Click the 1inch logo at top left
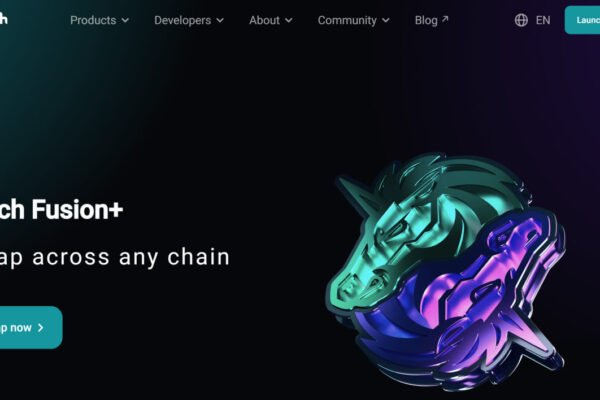This screenshot has width=600, height=400. pos(3,18)
